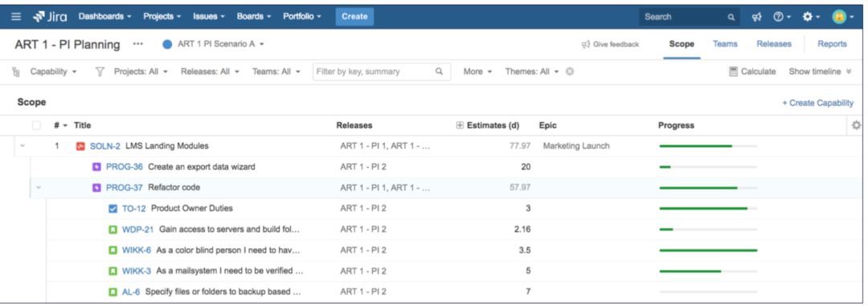Open the Teams: All filter dropdown

[276, 71]
